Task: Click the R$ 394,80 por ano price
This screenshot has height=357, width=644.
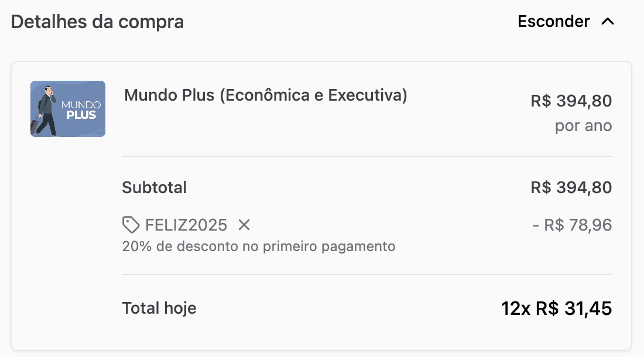Action: (571, 101)
